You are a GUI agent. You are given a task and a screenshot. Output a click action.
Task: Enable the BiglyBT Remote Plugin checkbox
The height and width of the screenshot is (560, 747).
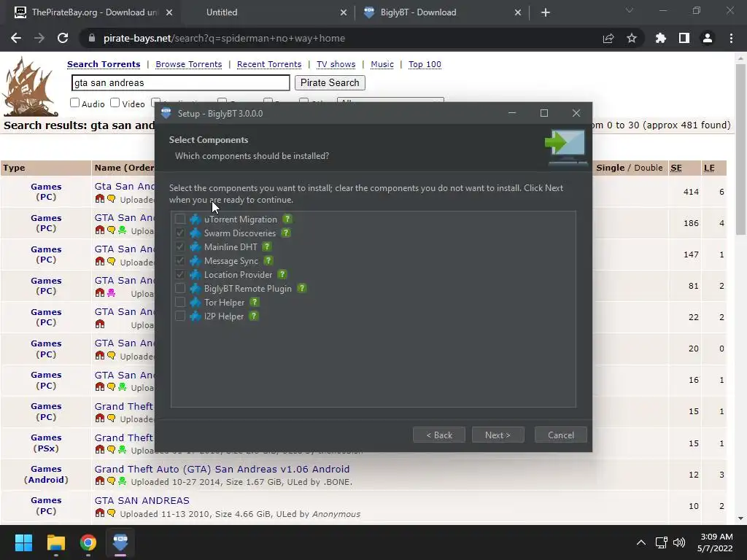(x=180, y=288)
